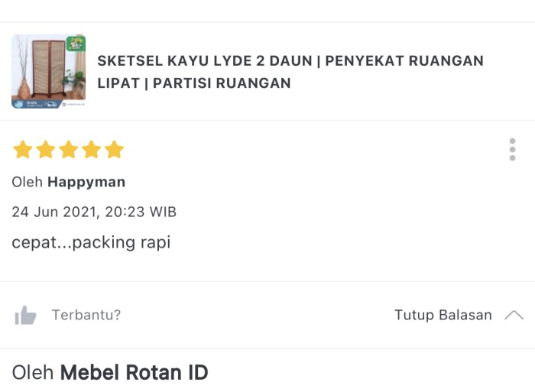Collapse replies with the upward chevron
This screenshot has height=392, width=535.
(514, 315)
